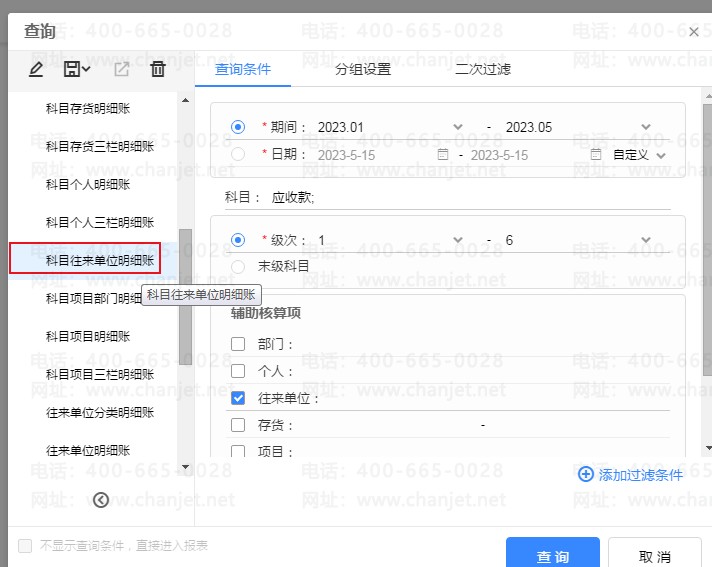Delete scheme with trash icon
Viewport: 712px width, 567px height.
pyautogui.click(x=158, y=69)
